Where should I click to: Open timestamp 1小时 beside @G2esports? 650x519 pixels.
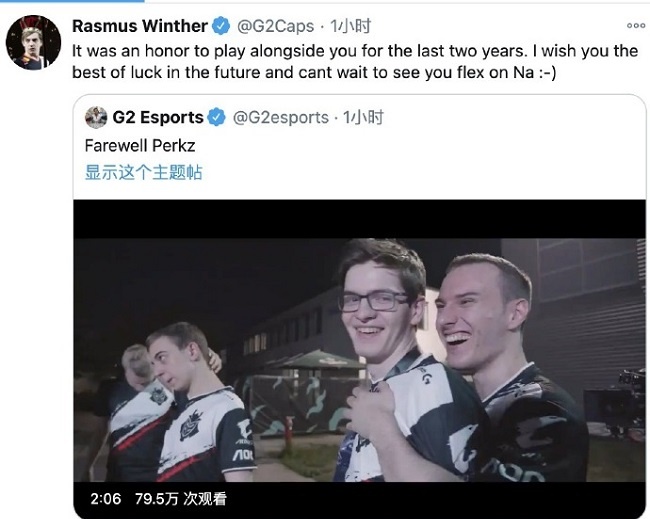click(363, 117)
